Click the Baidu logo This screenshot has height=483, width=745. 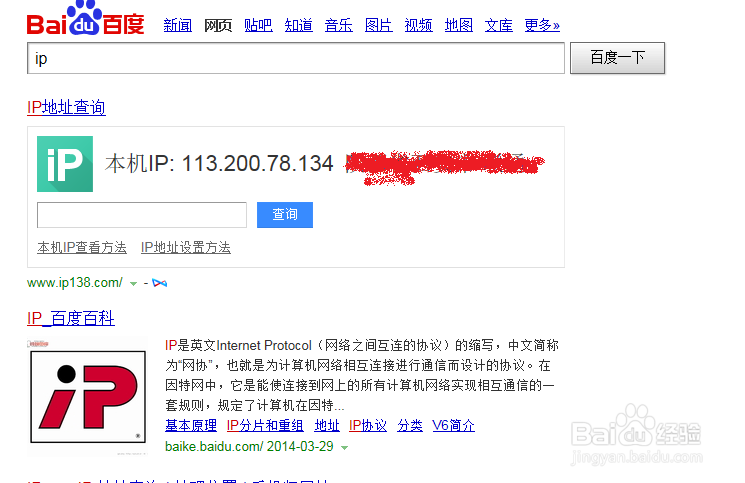coord(86,19)
